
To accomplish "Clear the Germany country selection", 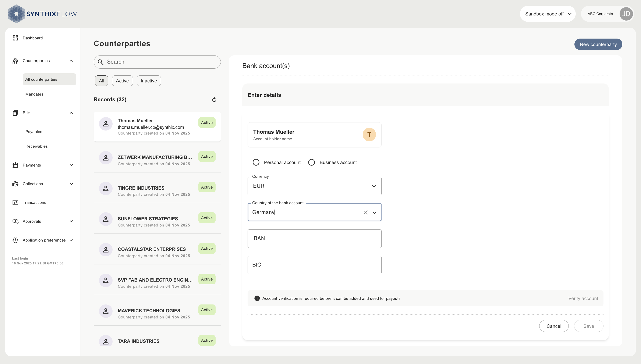I will (366, 212).
